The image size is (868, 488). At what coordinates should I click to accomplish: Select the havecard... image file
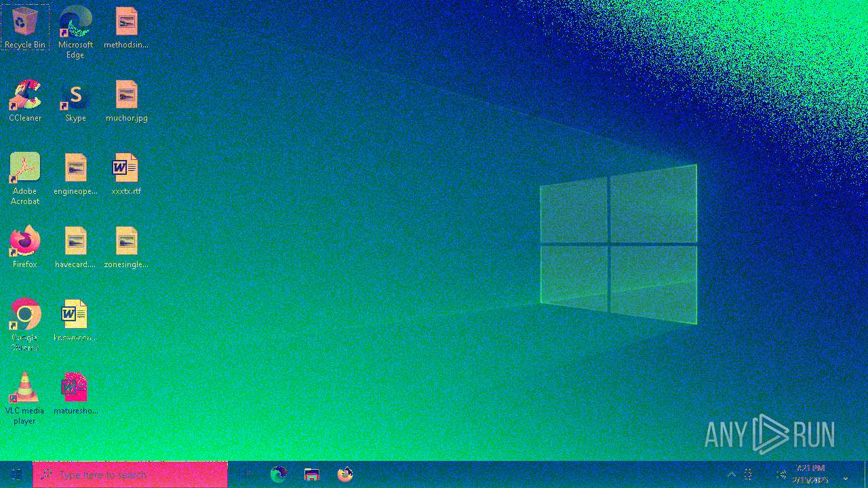(x=75, y=247)
